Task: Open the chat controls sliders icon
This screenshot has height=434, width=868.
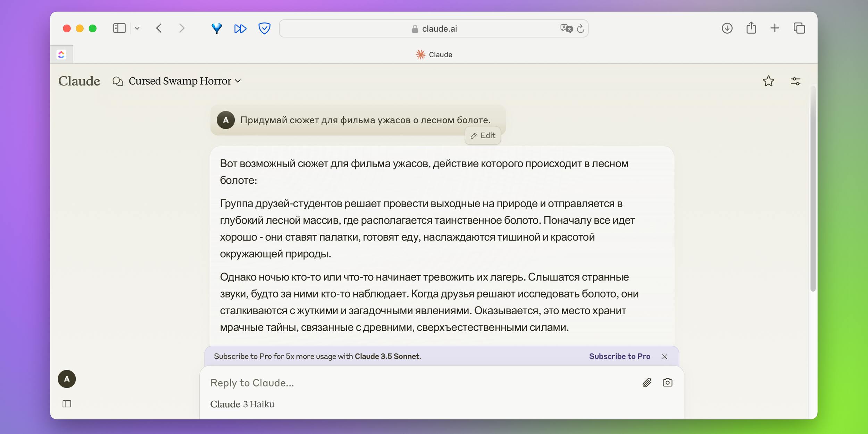Action: pyautogui.click(x=795, y=81)
